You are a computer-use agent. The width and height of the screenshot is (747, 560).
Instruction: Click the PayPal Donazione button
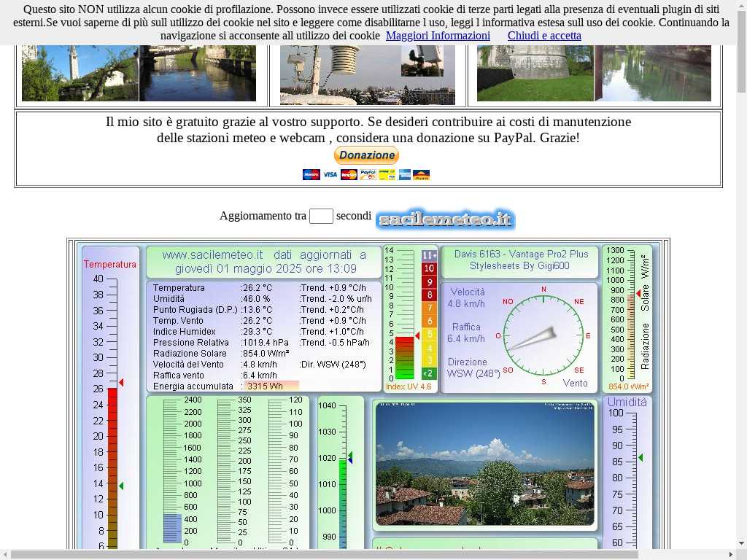point(366,155)
